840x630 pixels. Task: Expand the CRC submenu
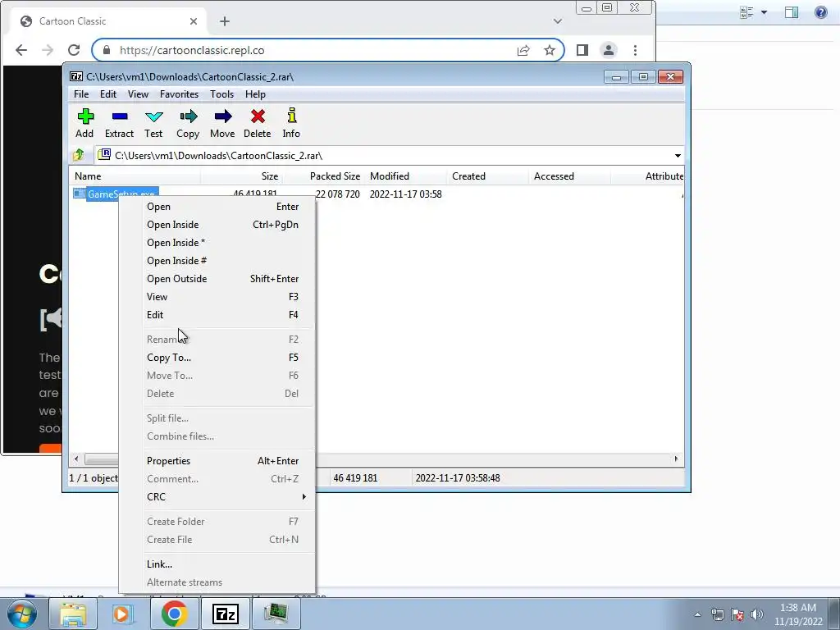click(x=226, y=496)
